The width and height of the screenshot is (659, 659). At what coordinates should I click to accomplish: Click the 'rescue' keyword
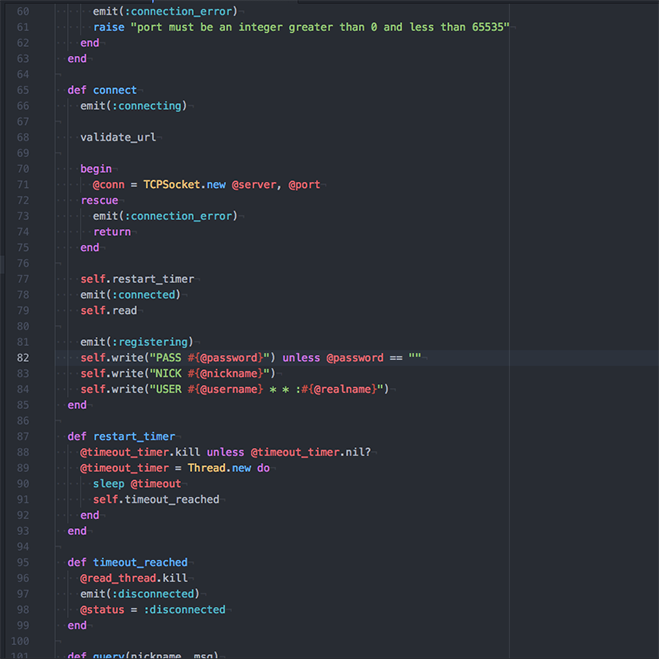pyautogui.click(x=99, y=200)
